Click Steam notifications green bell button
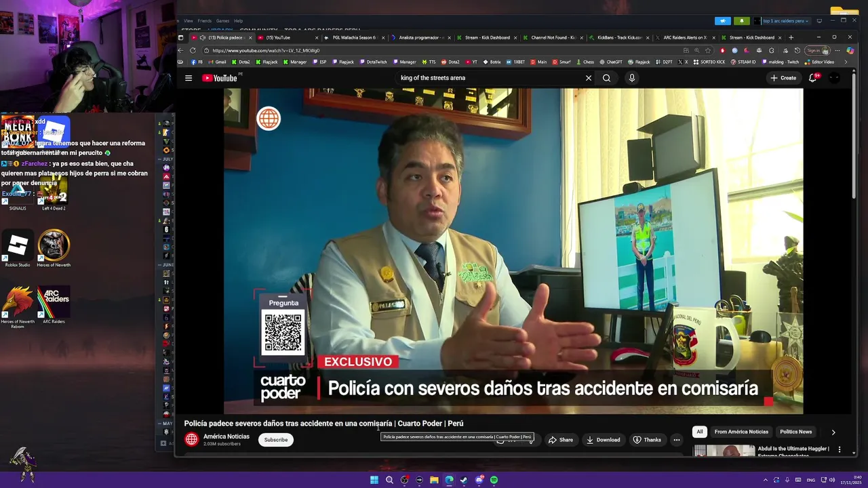Viewport: 868px width, 488px height. click(742, 21)
